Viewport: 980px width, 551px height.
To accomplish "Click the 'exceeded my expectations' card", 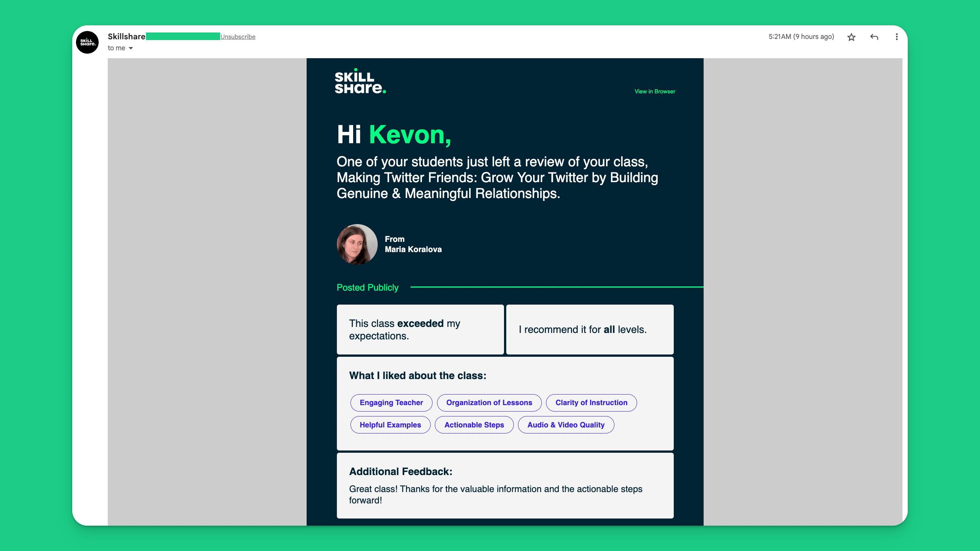I will pos(420,330).
